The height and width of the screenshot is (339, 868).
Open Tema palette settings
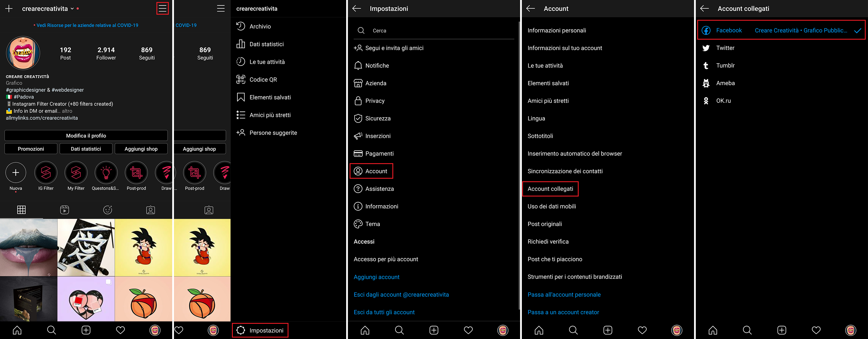click(367, 224)
